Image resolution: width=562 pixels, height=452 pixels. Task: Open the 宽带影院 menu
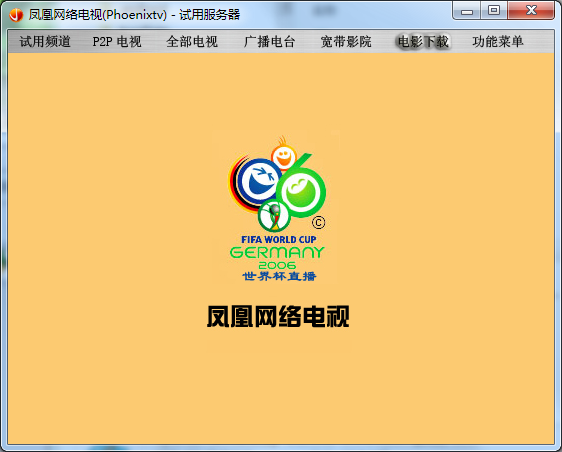(346, 42)
